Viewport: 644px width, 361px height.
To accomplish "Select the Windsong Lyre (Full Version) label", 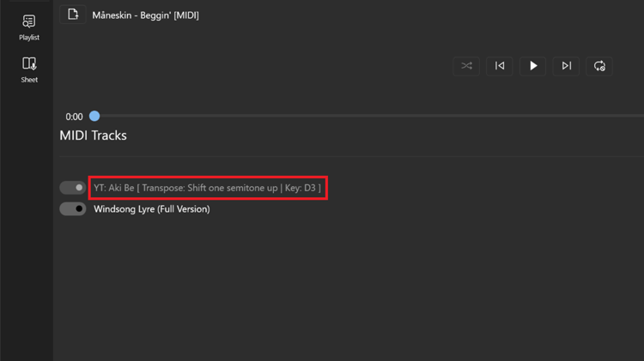I will coord(151,209).
